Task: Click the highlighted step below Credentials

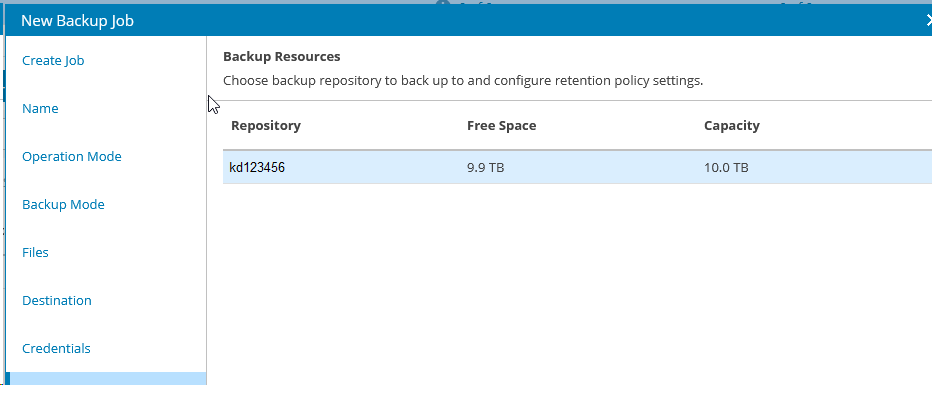Action: pos(106,379)
